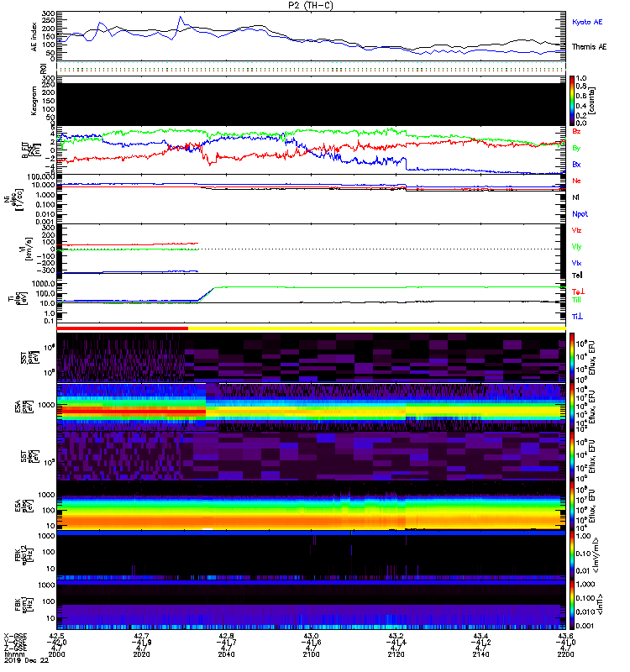Click the '2000' time tick label
Viewport: 630px width, 672px height.
click(56, 654)
